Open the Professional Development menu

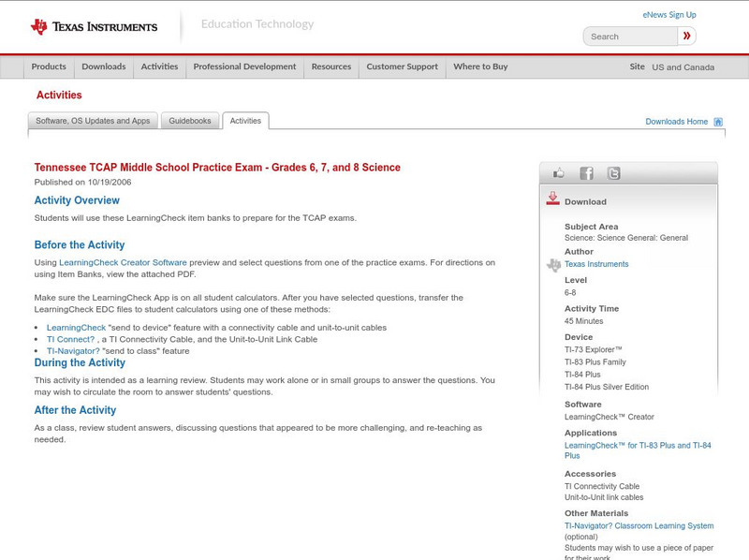coord(244,66)
